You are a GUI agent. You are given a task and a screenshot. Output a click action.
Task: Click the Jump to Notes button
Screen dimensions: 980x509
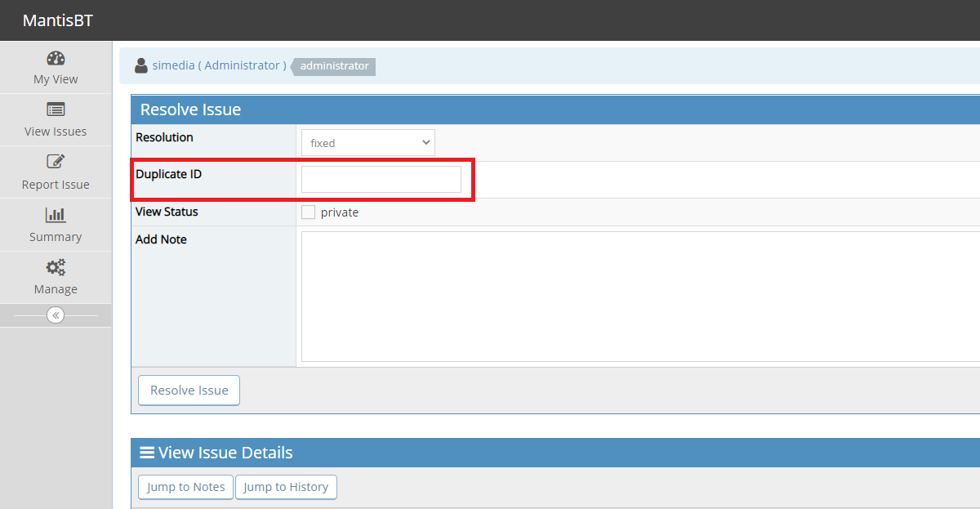click(x=186, y=487)
